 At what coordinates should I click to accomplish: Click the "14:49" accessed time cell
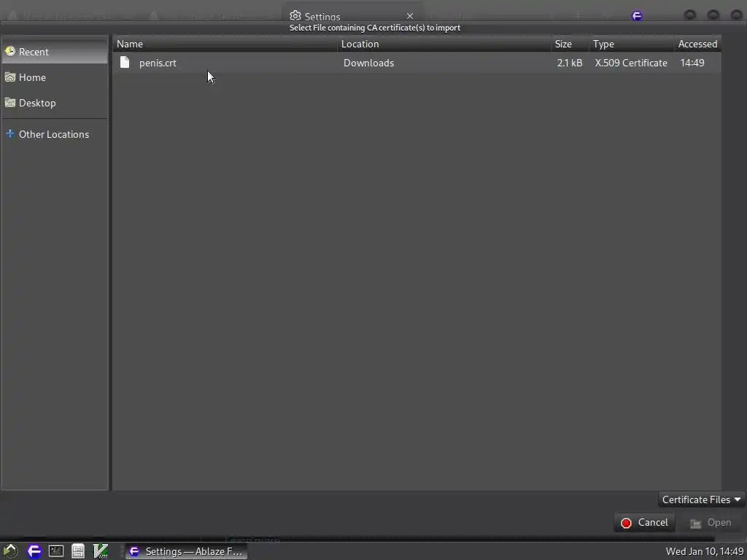[692, 63]
